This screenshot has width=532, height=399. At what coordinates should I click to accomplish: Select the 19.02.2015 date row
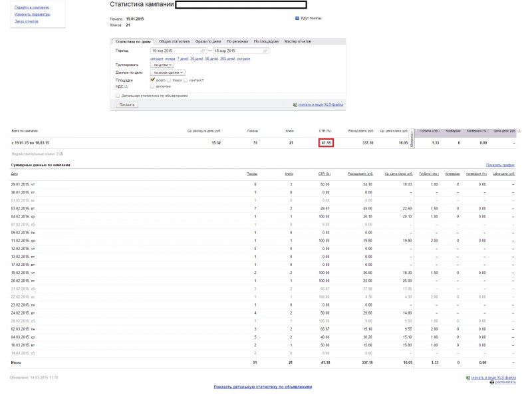(263, 273)
